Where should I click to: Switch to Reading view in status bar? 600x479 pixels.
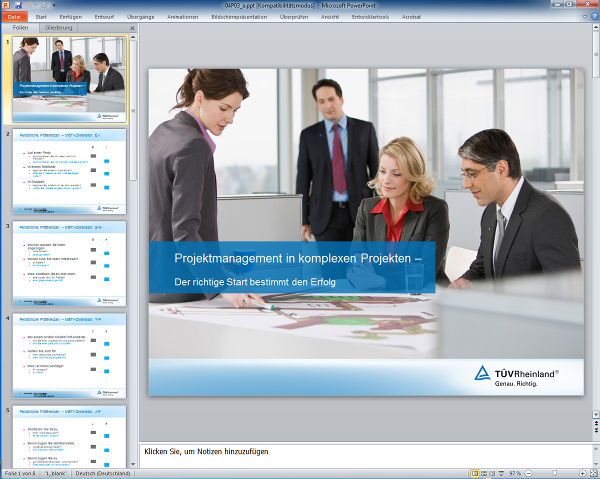point(493,472)
